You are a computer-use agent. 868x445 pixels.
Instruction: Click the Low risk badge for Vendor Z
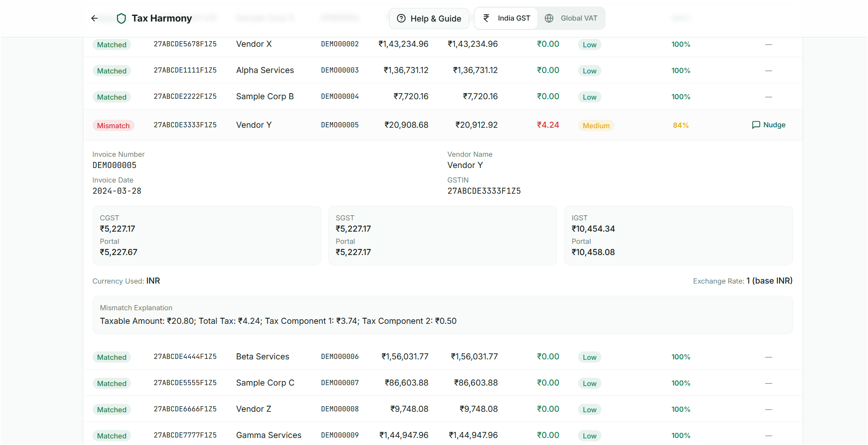click(589, 409)
